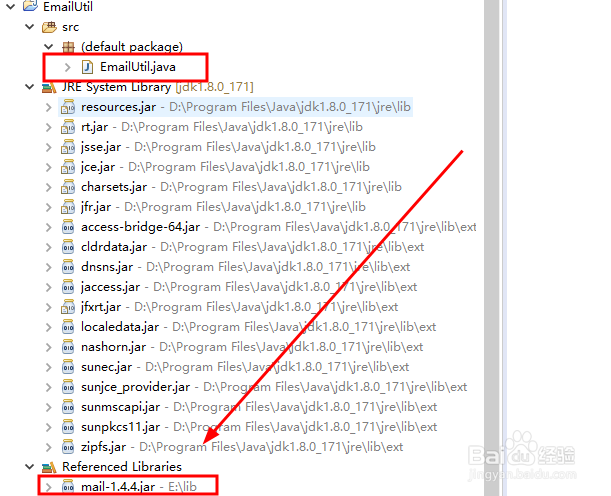Click the sunpkcs11.jar jar icon
This screenshot has height=496, width=611.
pos(68,427)
